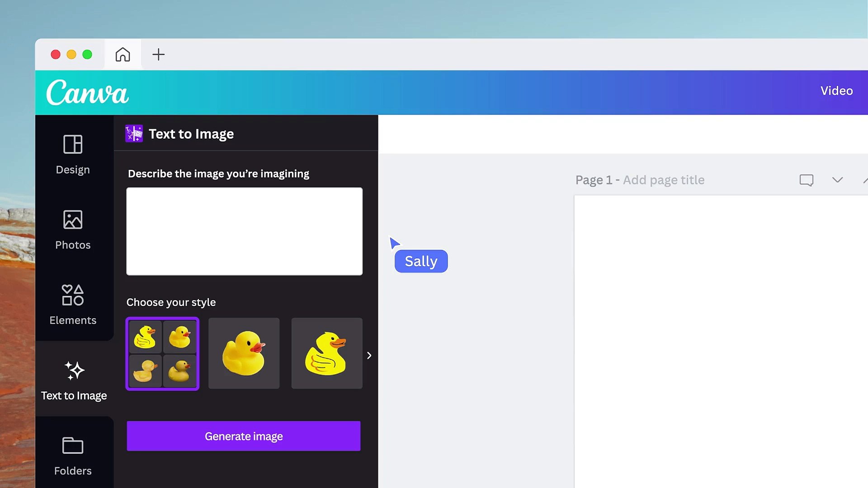Screen dimensions: 868x488
Task: Open the Page 1 options chevron
Action: click(837, 180)
